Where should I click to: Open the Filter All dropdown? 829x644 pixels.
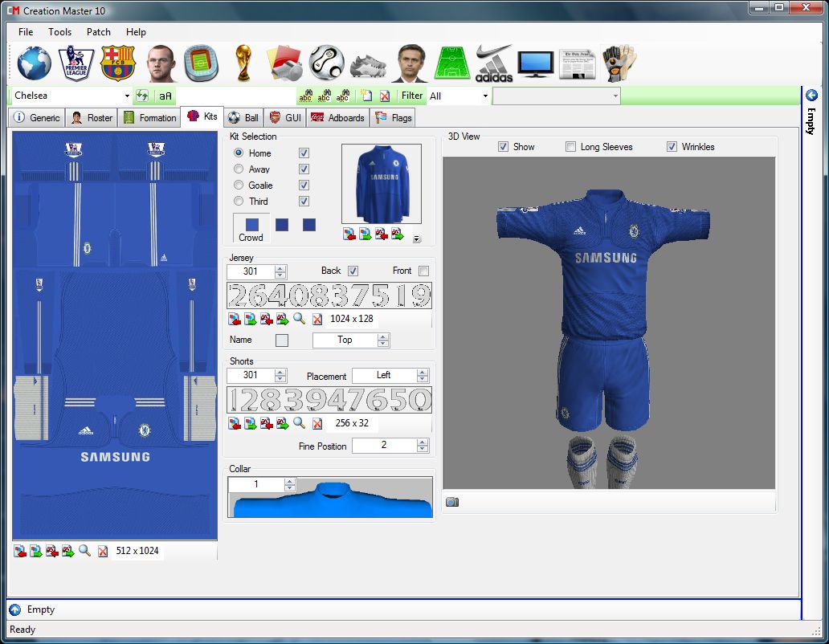(x=485, y=96)
